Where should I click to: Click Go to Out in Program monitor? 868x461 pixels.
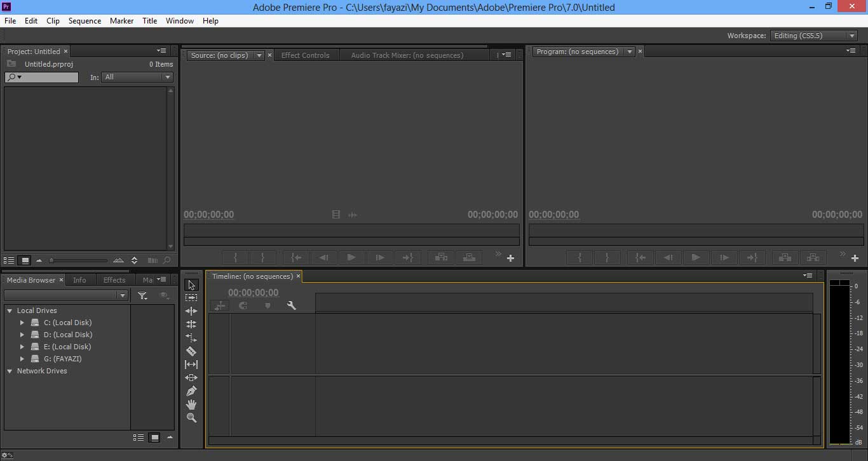click(x=752, y=257)
